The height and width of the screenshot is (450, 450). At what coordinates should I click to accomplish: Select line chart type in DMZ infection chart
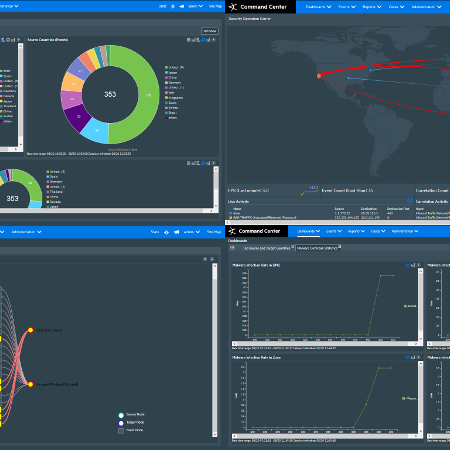click(x=408, y=265)
